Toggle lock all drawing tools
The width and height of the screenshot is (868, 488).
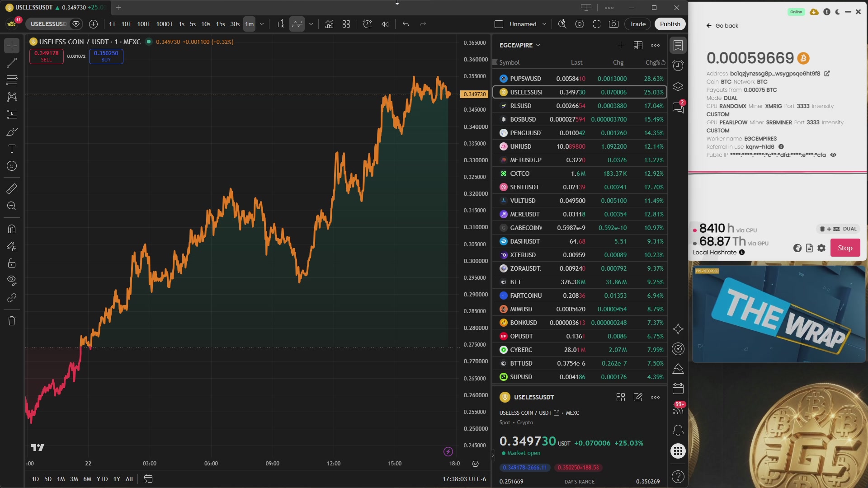click(x=12, y=263)
